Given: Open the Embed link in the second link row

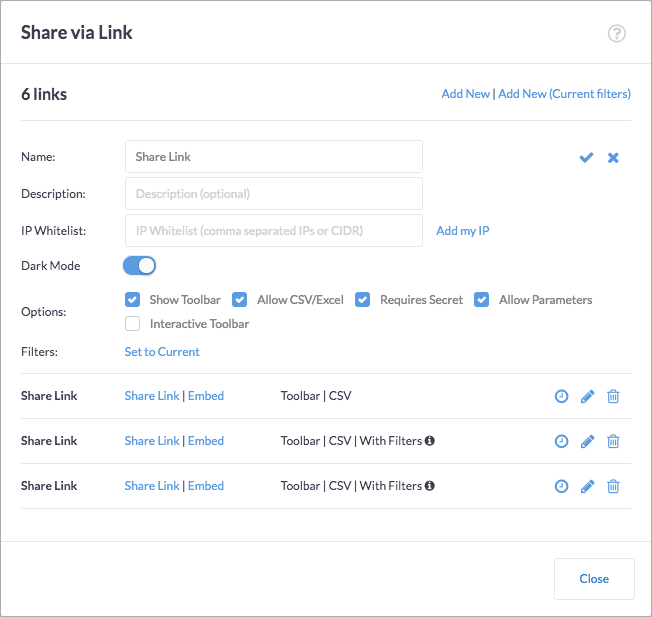Looking at the screenshot, I should pos(206,441).
